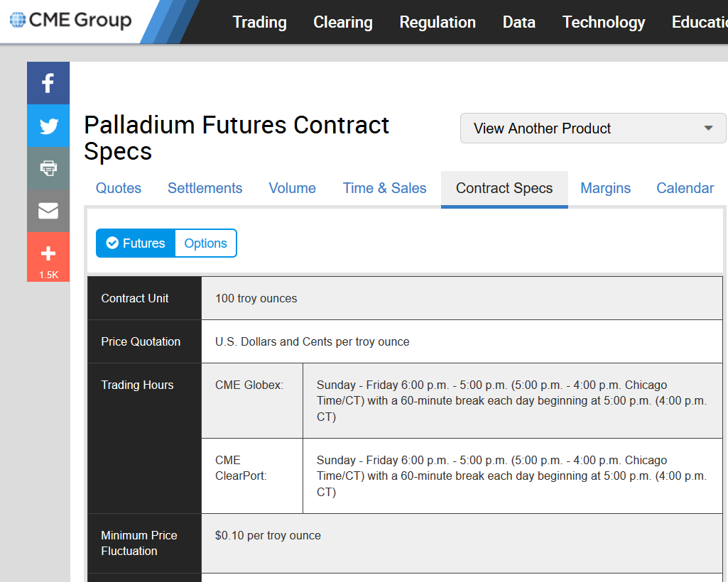Go to the Quotes tab
728x582 pixels.
(x=119, y=188)
